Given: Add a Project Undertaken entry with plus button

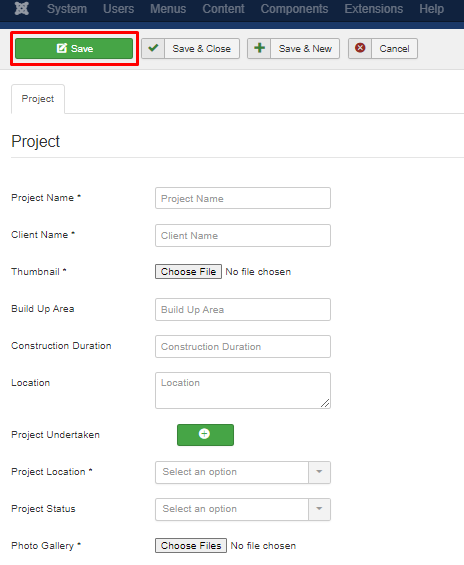Looking at the screenshot, I should 205,435.
